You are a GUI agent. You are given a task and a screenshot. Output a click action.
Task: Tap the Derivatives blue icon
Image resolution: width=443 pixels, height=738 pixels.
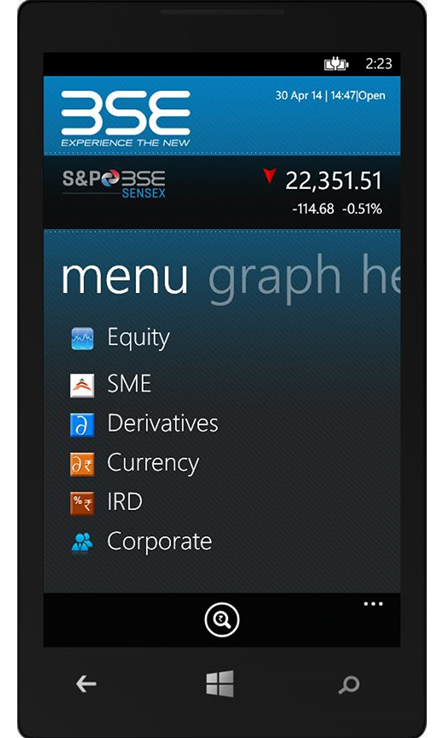82,425
